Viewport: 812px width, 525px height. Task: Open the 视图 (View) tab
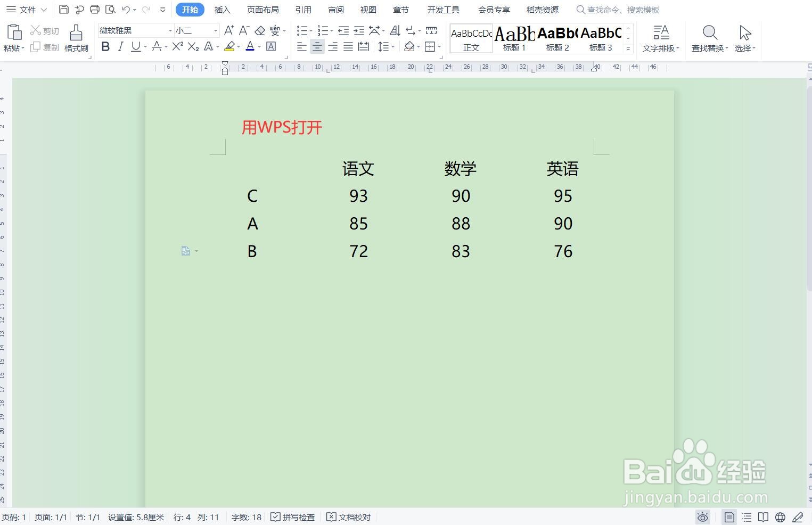coord(368,10)
